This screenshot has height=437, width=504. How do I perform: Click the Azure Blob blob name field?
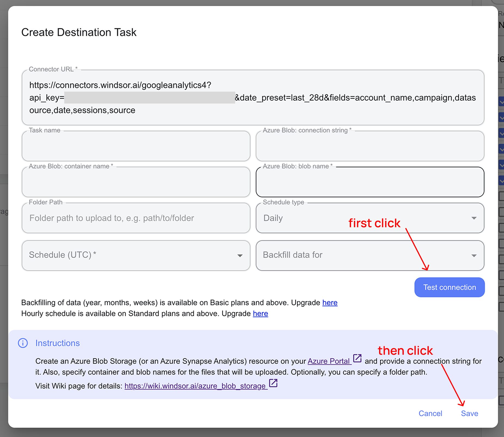pyautogui.click(x=370, y=182)
